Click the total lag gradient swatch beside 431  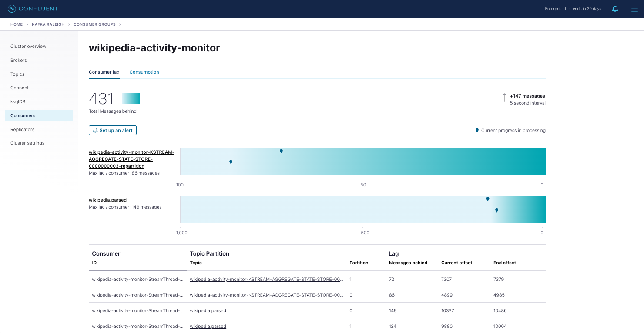(x=131, y=98)
